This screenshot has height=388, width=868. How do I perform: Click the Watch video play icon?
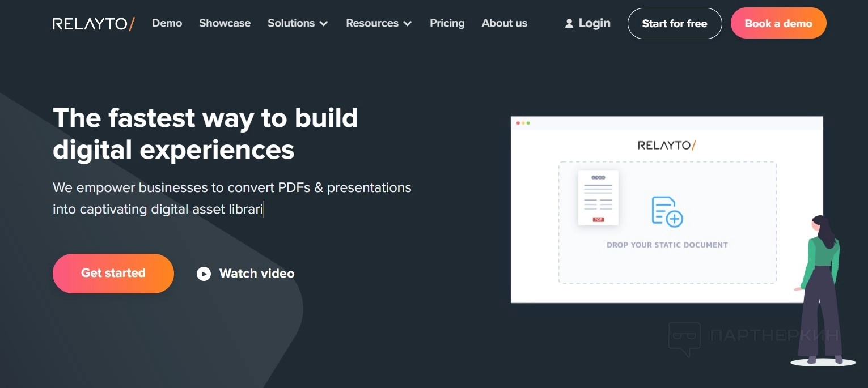point(204,274)
